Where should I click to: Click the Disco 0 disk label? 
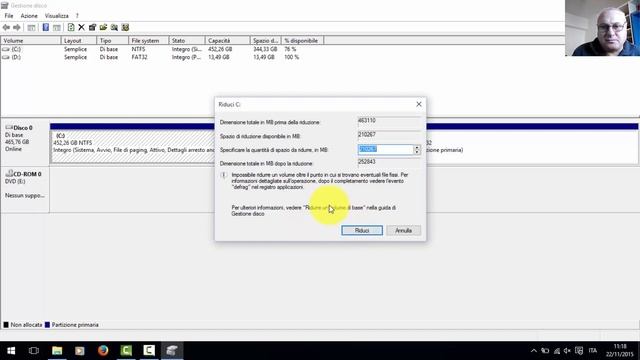[x=23, y=128]
